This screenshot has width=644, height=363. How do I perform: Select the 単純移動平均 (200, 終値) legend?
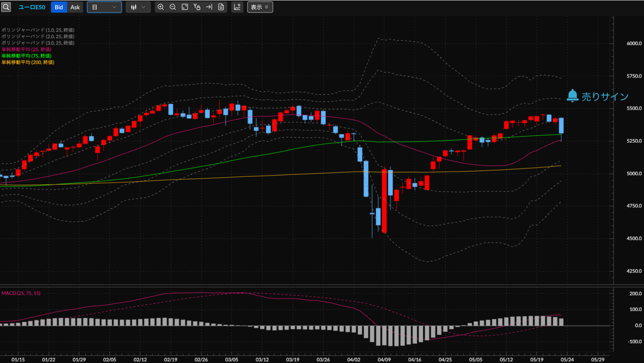28,62
